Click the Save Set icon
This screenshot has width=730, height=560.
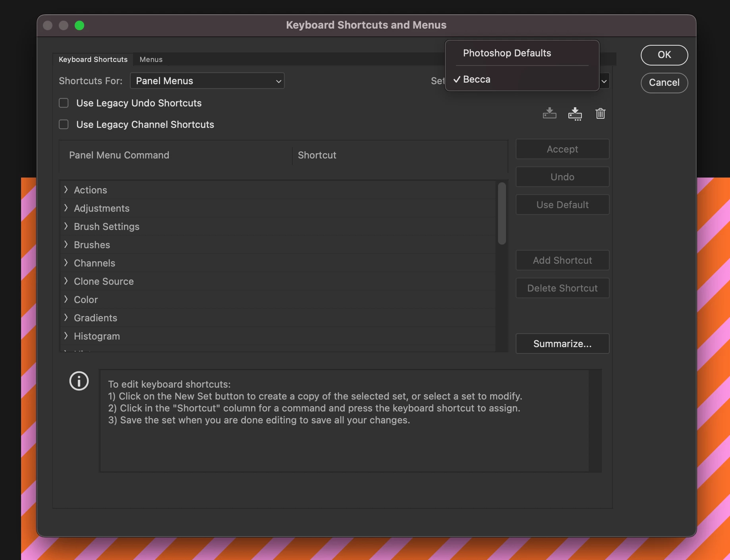pos(550,113)
